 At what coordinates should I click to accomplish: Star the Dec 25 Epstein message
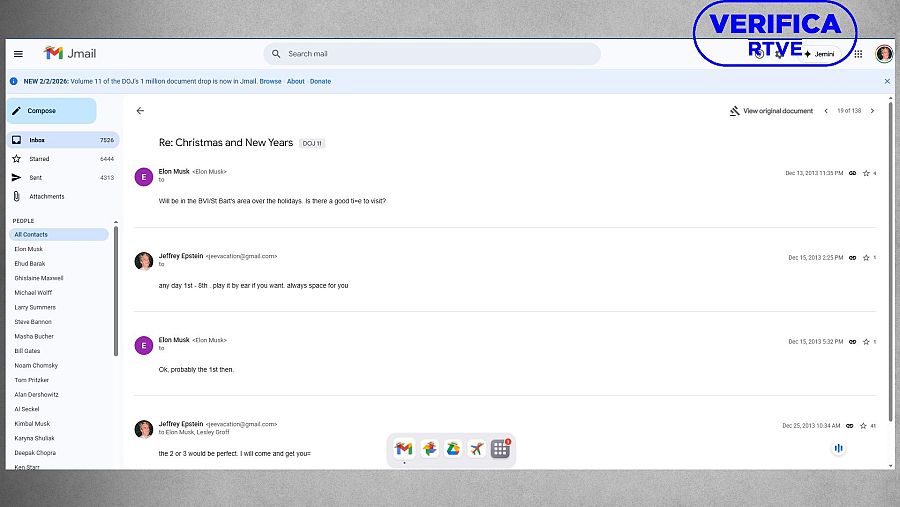click(863, 425)
